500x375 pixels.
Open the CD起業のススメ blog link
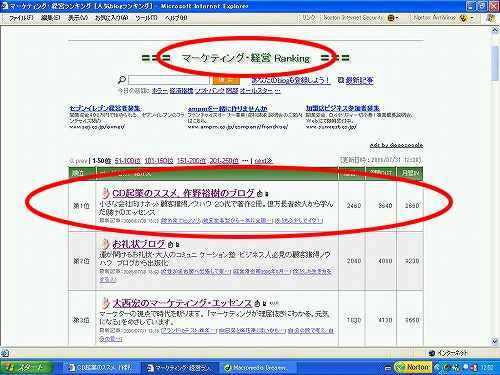click(183, 193)
